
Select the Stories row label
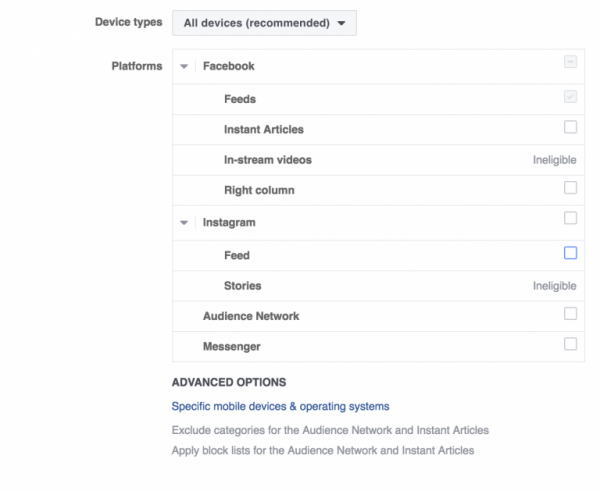[242, 285]
